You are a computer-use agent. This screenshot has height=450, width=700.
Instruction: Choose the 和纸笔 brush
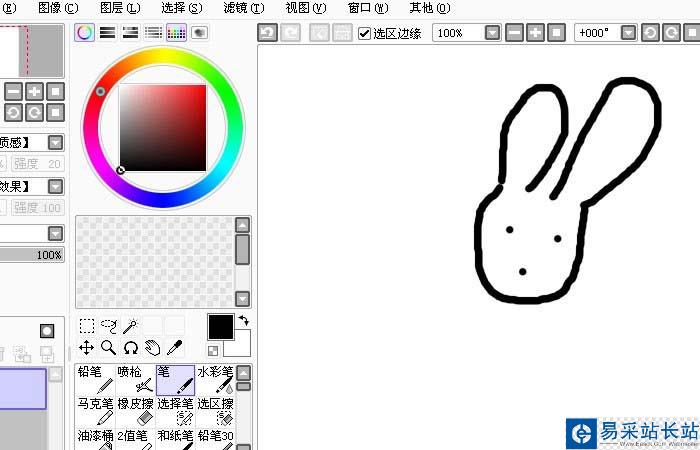pyautogui.click(x=175, y=439)
